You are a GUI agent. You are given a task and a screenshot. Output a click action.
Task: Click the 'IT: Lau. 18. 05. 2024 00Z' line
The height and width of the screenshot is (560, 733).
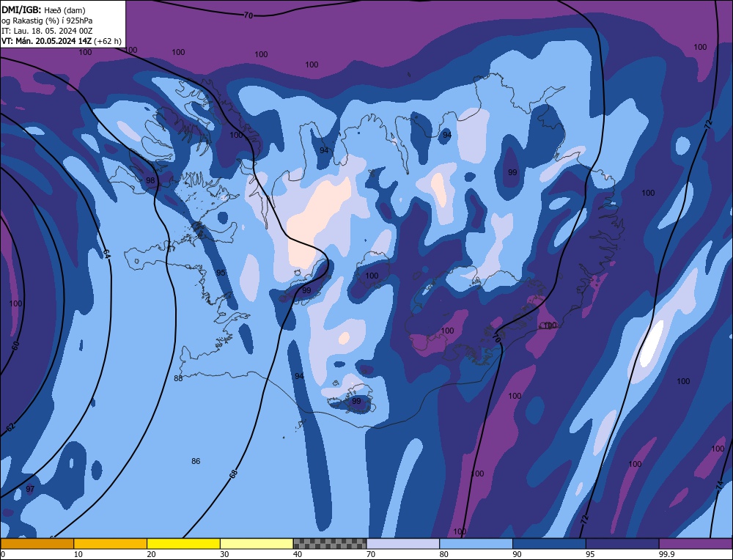[47, 31]
